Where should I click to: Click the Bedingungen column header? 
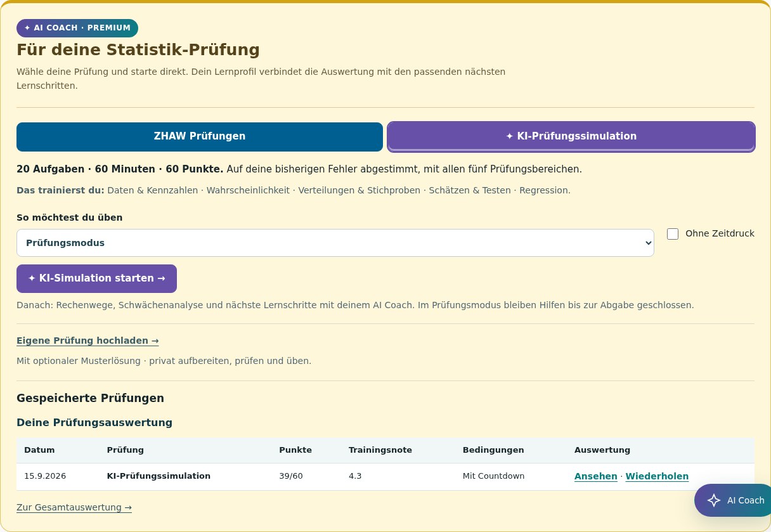[493, 450]
